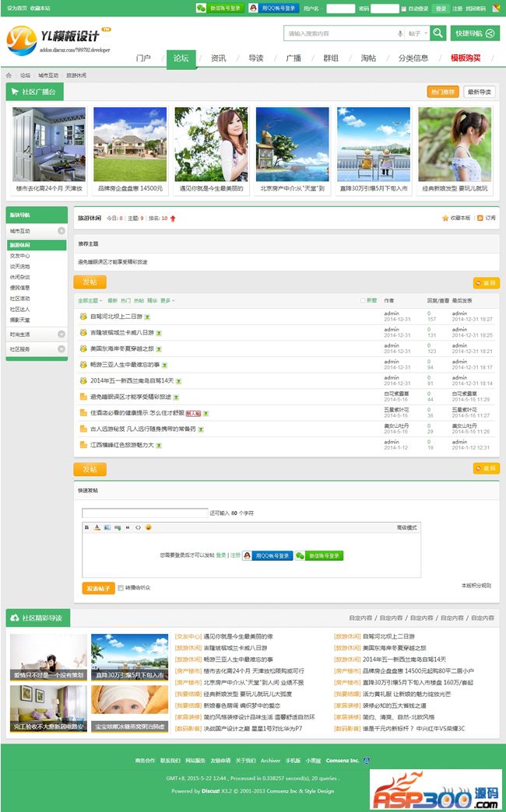Toggle the 自动登录 auto-login checkbox
The height and width of the screenshot is (812, 506).
(404, 9)
